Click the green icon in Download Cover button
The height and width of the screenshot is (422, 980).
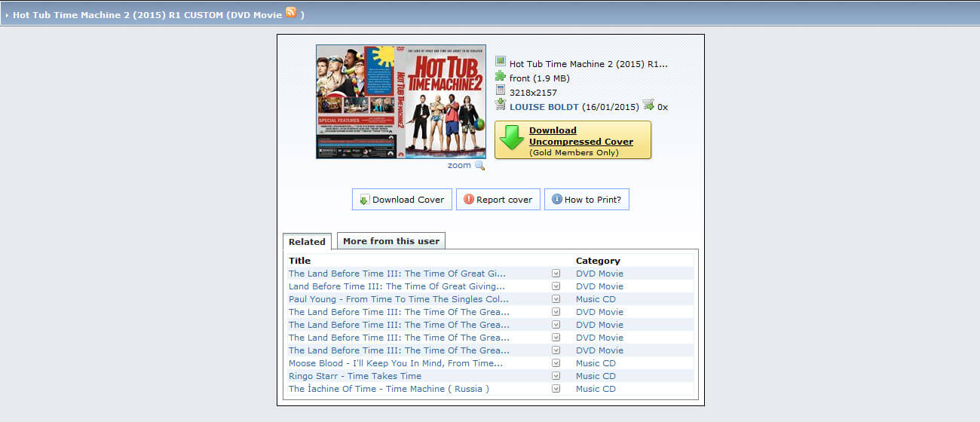click(x=364, y=200)
